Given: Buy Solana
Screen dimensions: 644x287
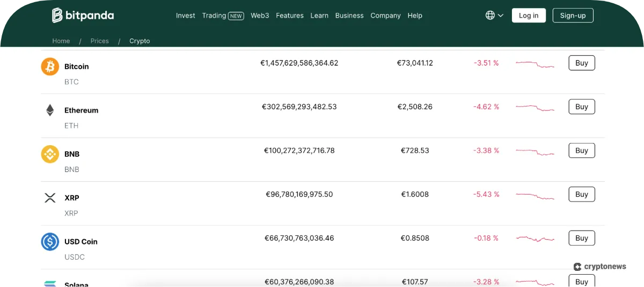Looking at the screenshot, I should pos(582,281).
